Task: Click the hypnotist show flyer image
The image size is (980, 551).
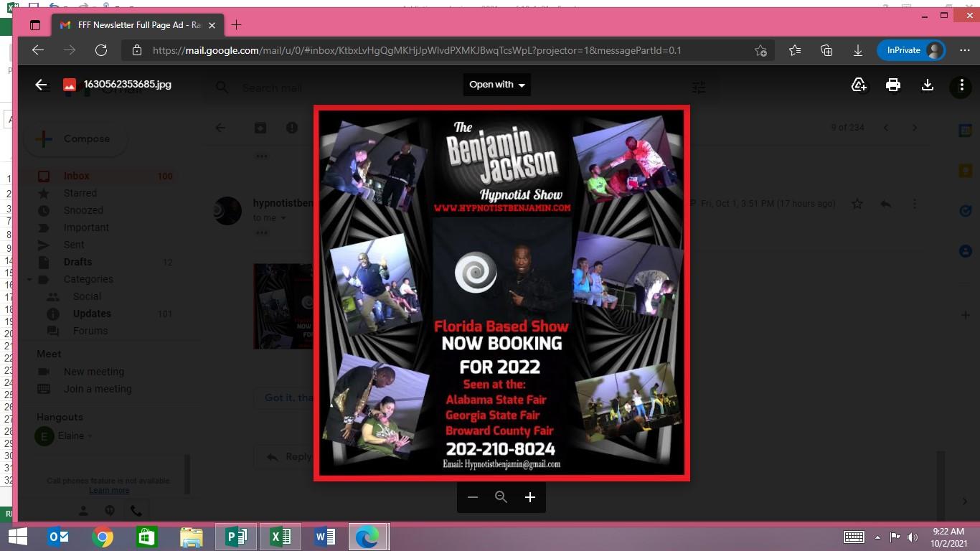Action: (x=501, y=293)
